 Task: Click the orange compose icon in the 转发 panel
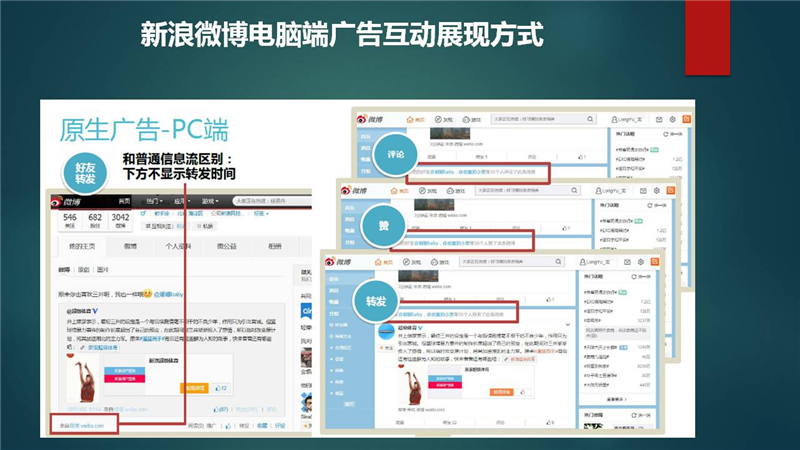(x=655, y=262)
